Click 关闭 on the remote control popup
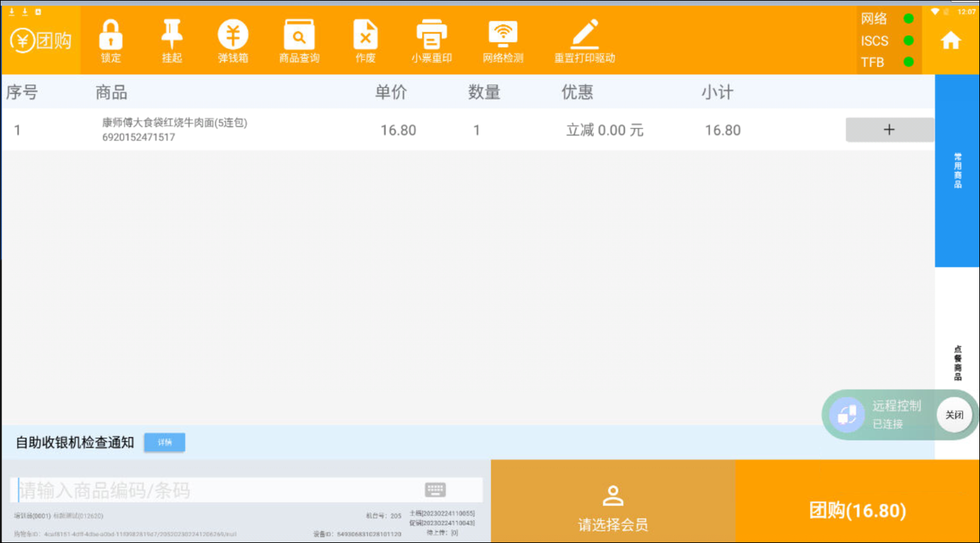Image resolution: width=980 pixels, height=543 pixels. pos(954,415)
